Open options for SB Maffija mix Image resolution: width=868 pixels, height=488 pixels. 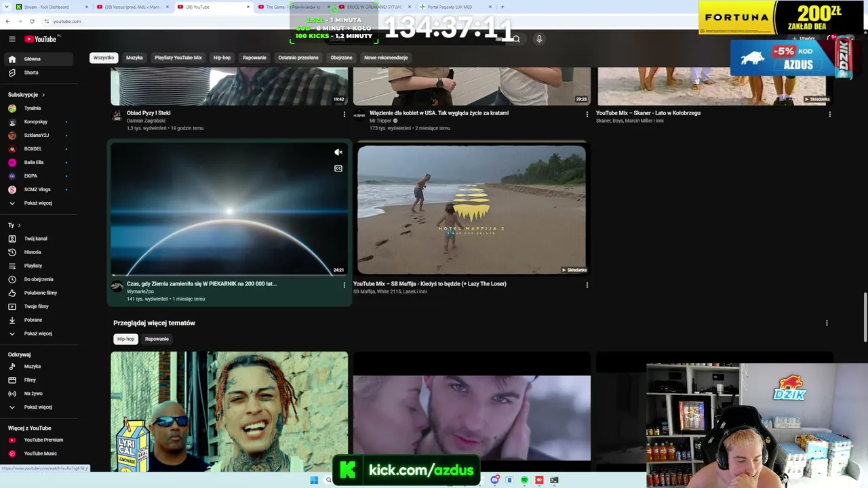click(x=587, y=285)
